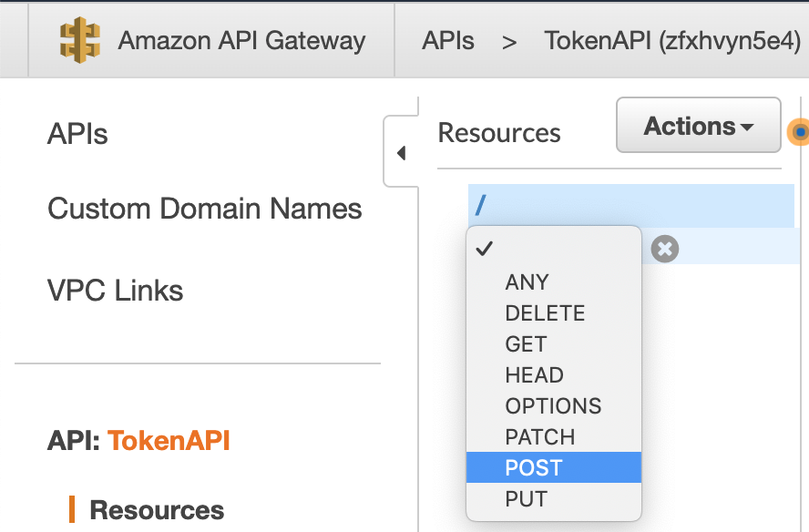
Task: Select the root / resource in tree
Action: [x=480, y=206]
